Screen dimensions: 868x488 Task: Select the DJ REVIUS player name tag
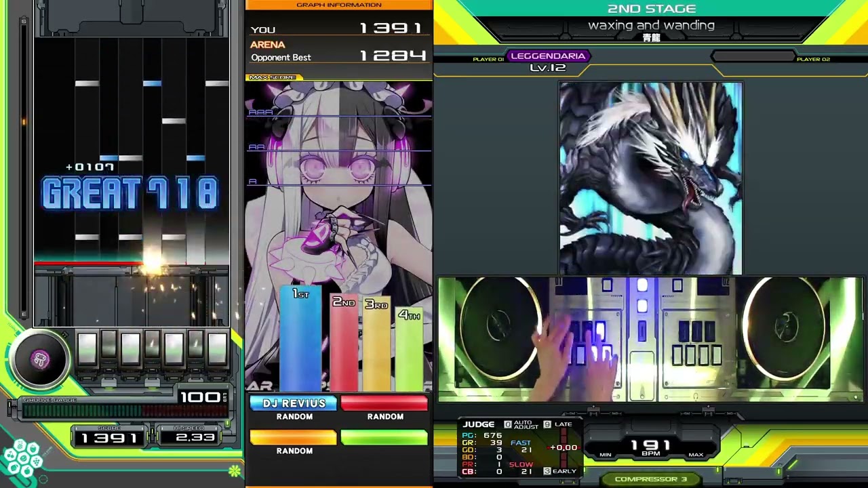pos(294,404)
